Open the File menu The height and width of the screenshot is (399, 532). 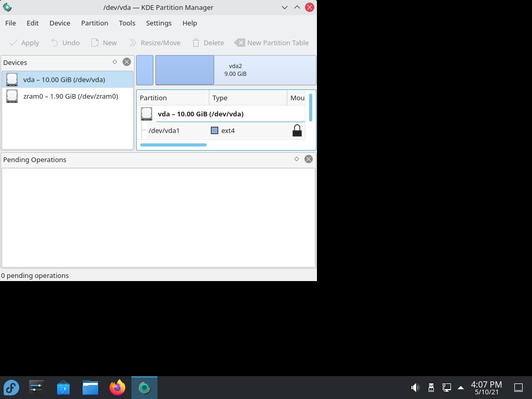[10, 23]
